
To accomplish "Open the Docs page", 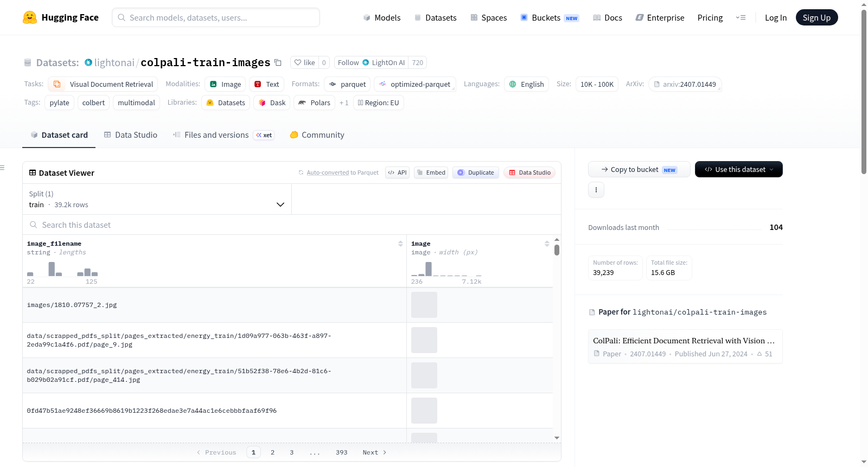I will coord(608,17).
